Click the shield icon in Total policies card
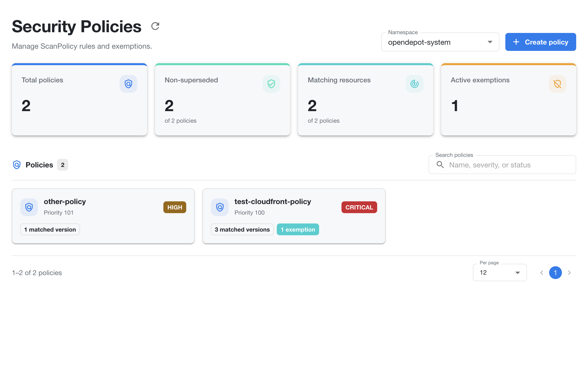 (128, 84)
